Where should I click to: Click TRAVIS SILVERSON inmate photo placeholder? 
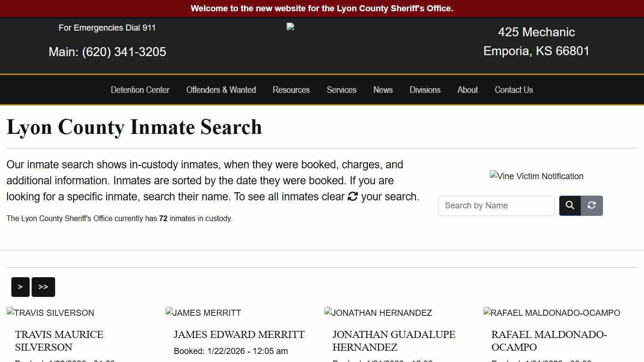(x=50, y=313)
